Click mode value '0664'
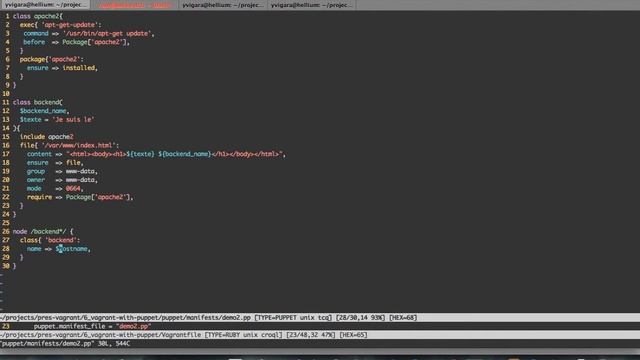Screen dimensions: 640x360 73,188
